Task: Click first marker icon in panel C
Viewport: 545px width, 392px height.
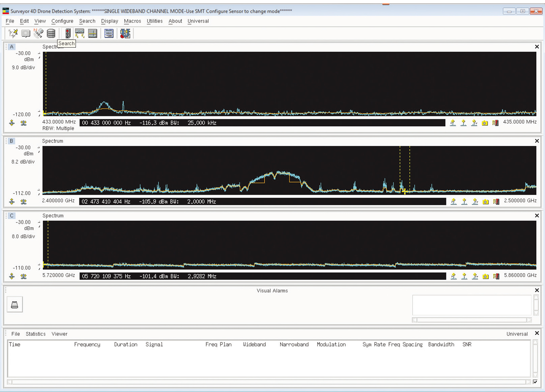Action: (454, 276)
